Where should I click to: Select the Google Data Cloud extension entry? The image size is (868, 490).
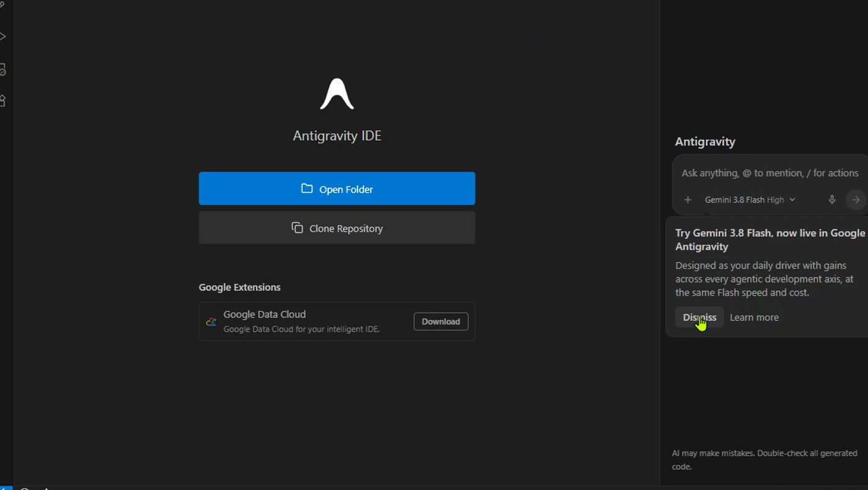[337, 321]
